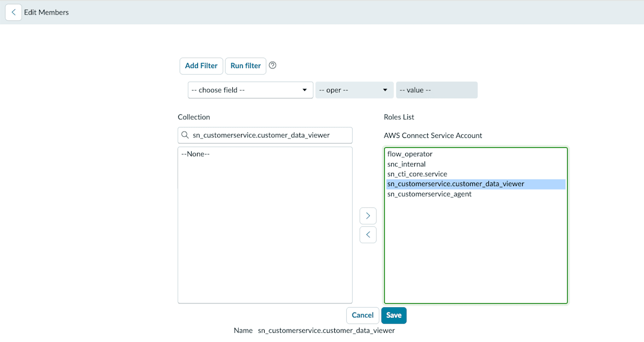Open the choose field dropdown
644x342 pixels.
[251, 90]
